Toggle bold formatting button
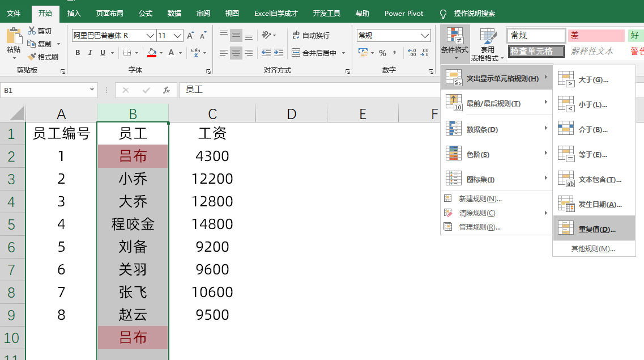The image size is (644, 360). point(78,53)
